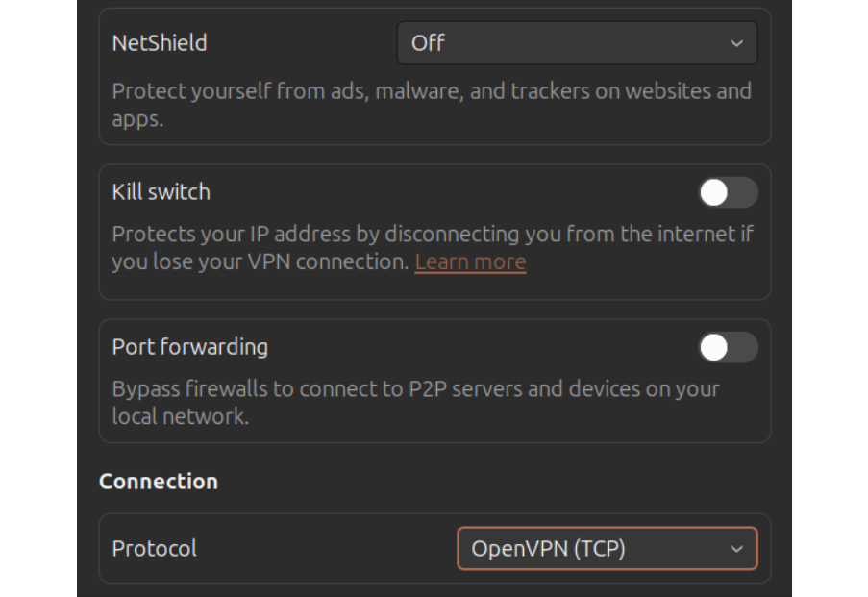Click the Kill switch slider knob
868x597 pixels.
[715, 192]
